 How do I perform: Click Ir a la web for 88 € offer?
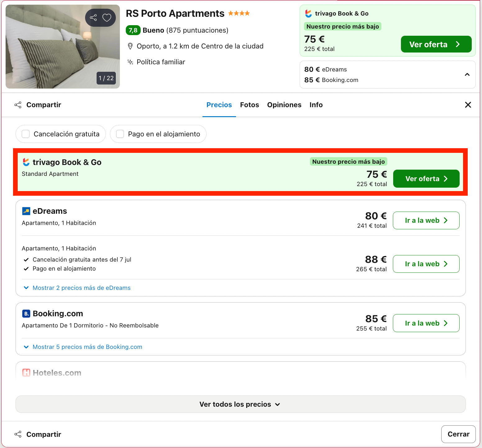[x=426, y=264]
